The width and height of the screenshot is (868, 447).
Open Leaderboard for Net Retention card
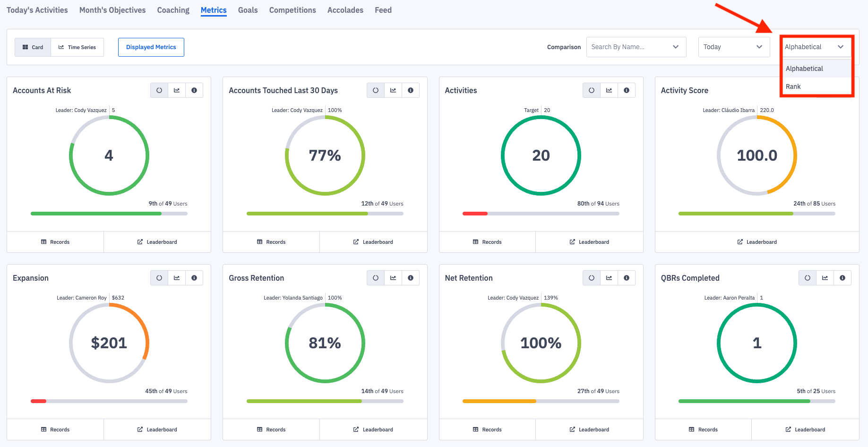pyautogui.click(x=589, y=430)
